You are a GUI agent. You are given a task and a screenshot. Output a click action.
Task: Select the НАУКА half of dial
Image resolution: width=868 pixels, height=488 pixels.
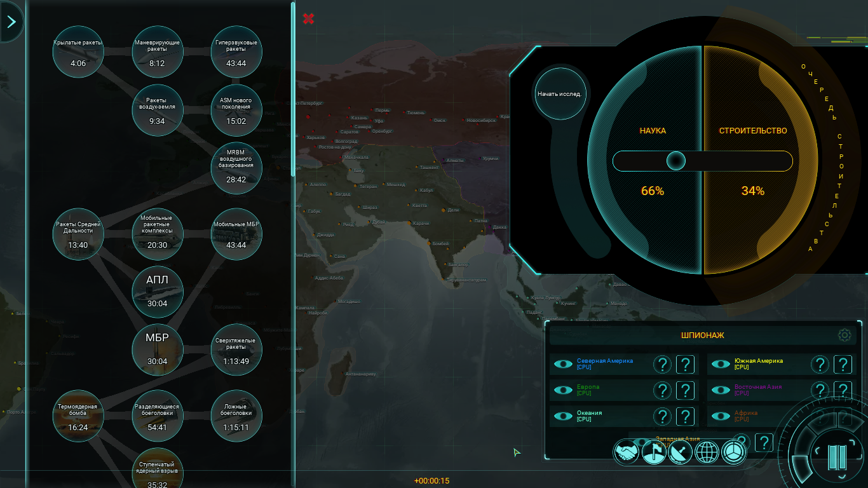[645, 161]
